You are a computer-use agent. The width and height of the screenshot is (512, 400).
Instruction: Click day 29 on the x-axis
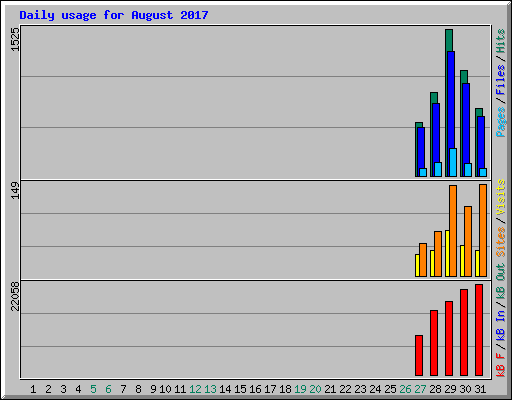(450, 389)
